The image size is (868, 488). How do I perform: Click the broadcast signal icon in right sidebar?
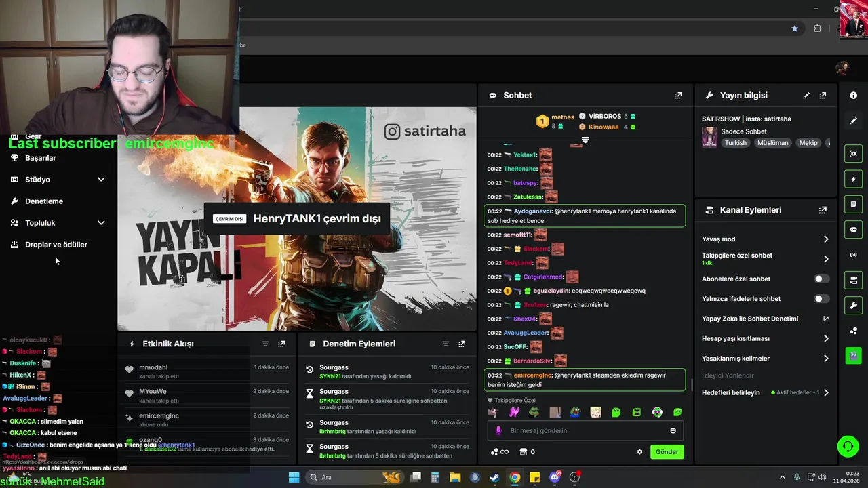pos(853,255)
